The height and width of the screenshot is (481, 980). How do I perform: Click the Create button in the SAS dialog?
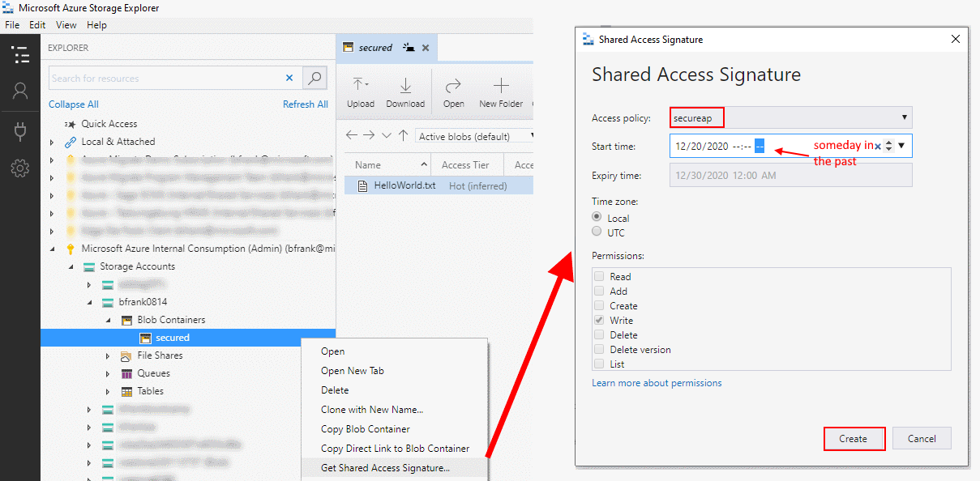point(854,438)
